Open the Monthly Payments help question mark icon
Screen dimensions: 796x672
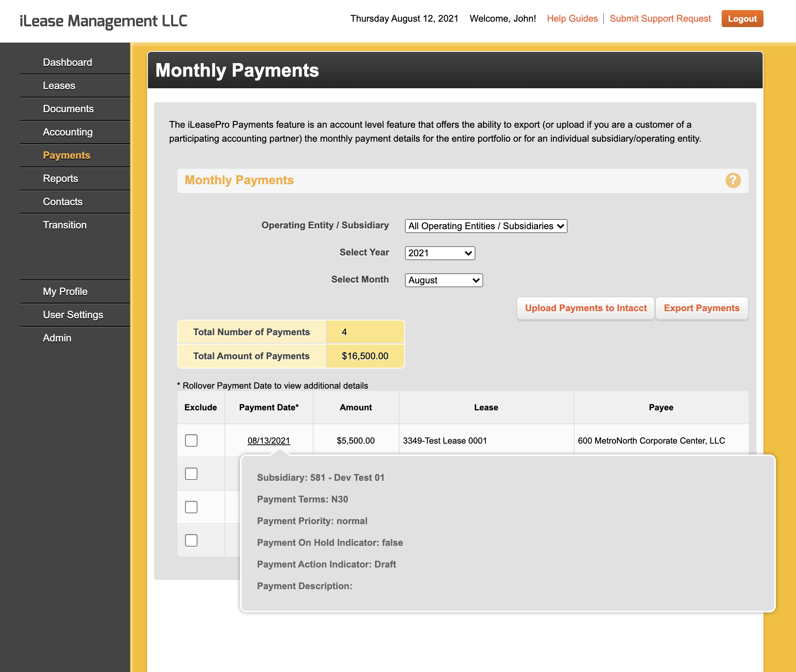733,180
